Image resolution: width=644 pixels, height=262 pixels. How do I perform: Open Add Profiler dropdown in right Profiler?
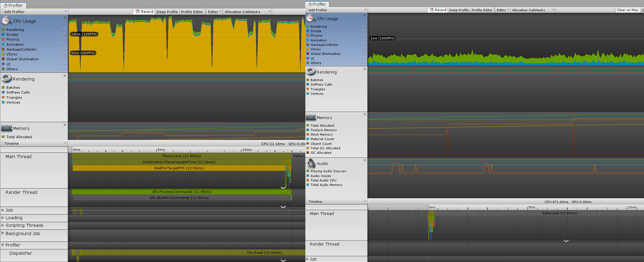coord(337,10)
